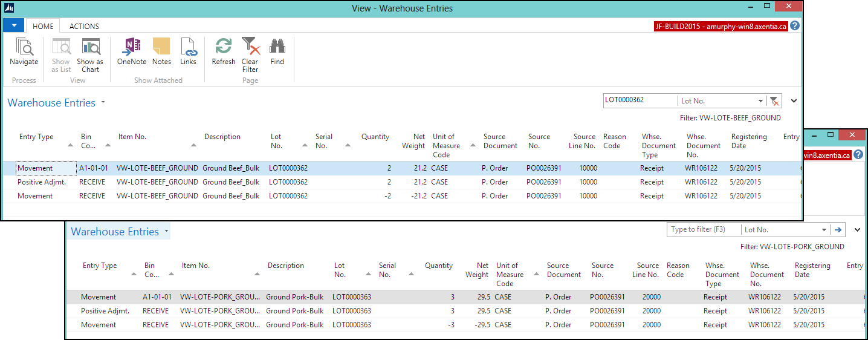Open the Notes attachment icon
868x340 pixels.
[161, 47]
